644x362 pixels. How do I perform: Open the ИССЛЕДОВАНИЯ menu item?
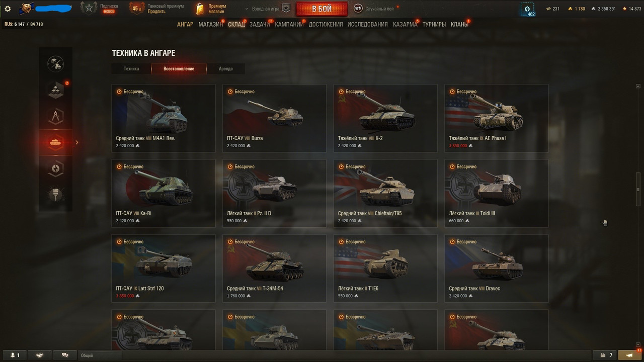(367, 24)
